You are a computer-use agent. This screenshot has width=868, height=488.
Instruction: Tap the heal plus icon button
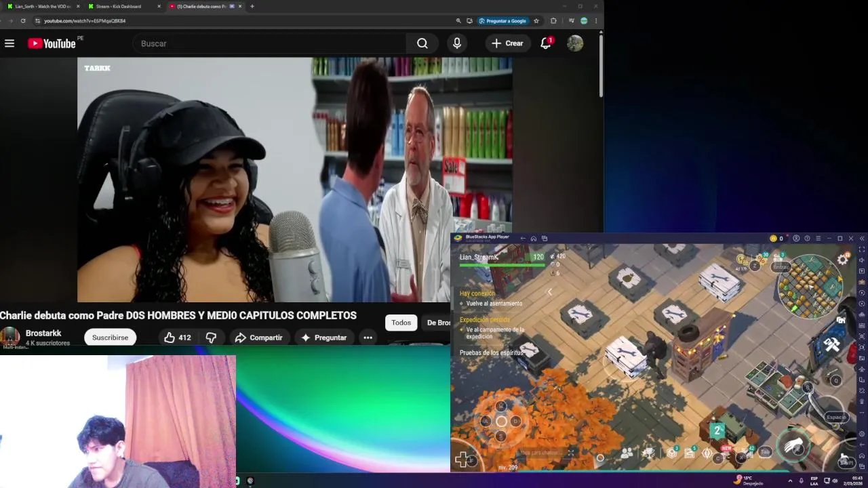[462, 460]
